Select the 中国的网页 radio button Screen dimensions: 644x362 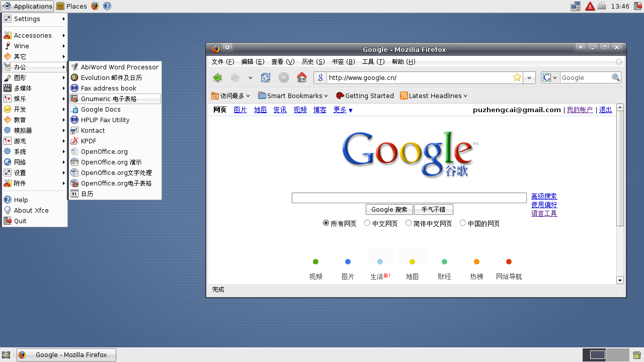(x=463, y=223)
